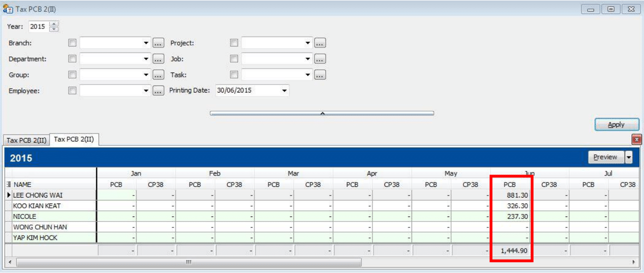Click the Project browse (...) button
This screenshot has width=644, height=273.
[x=320, y=43]
